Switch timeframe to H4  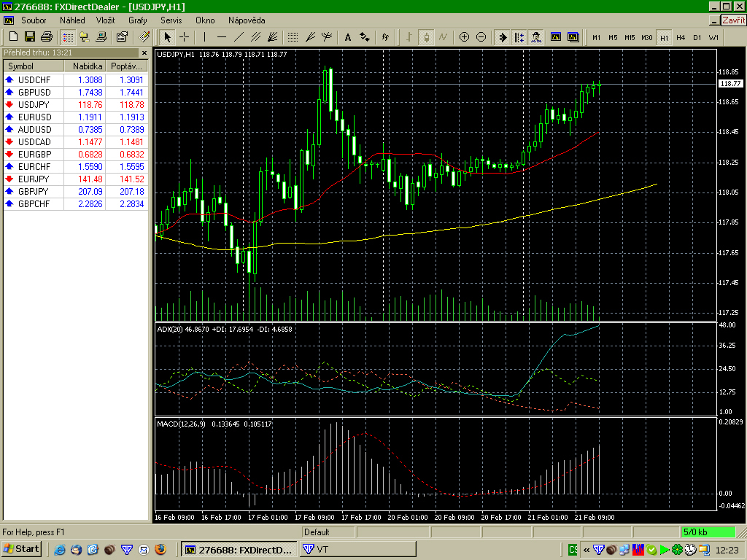coord(681,37)
